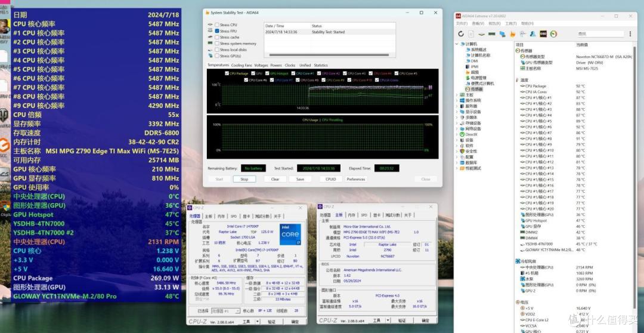Click the flame stability test toolbar icon

click(x=513, y=34)
